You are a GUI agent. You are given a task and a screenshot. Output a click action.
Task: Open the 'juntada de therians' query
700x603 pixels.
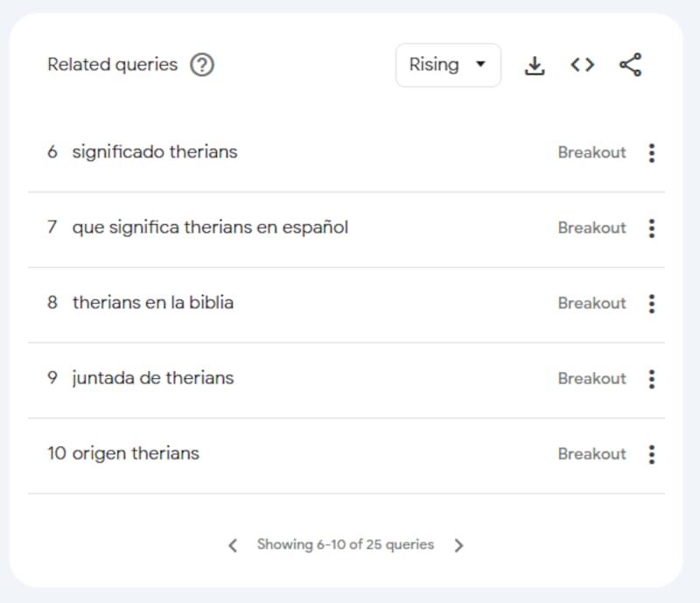pyautogui.click(x=152, y=378)
